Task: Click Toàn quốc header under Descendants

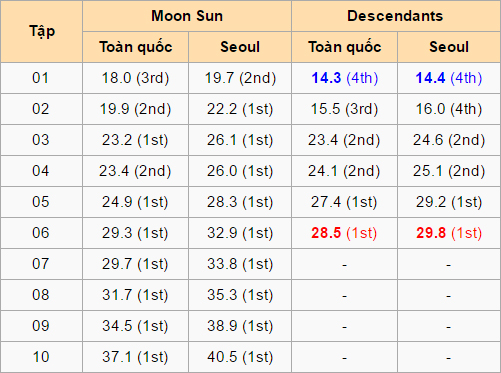Action: (344, 47)
